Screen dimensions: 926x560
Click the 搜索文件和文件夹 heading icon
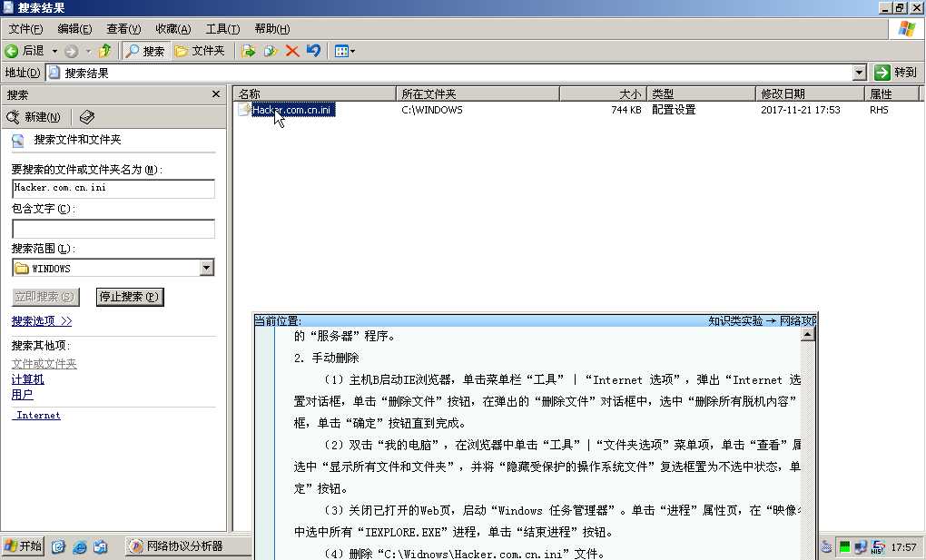pos(18,140)
